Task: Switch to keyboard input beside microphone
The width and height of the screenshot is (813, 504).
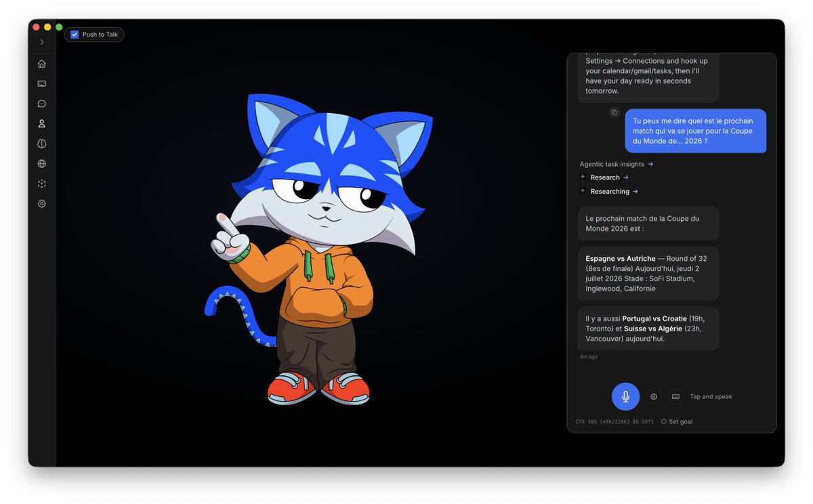Action: coord(675,396)
